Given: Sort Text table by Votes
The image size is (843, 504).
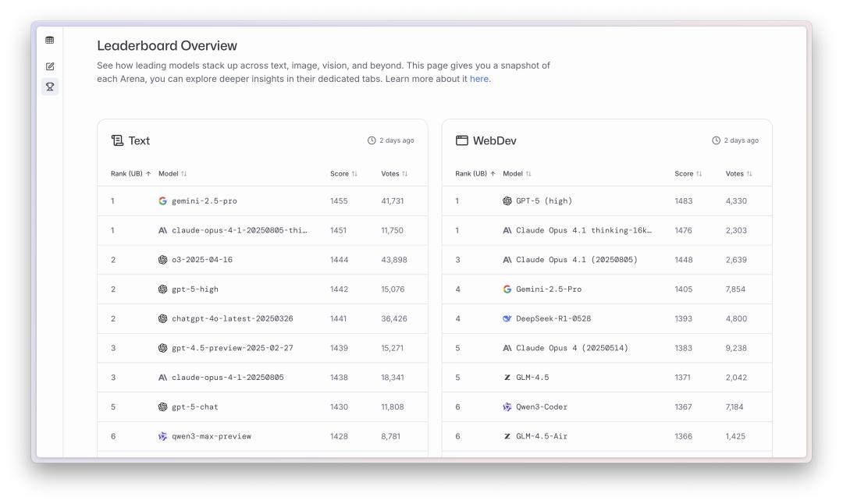Looking at the screenshot, I should click(394, 173).
